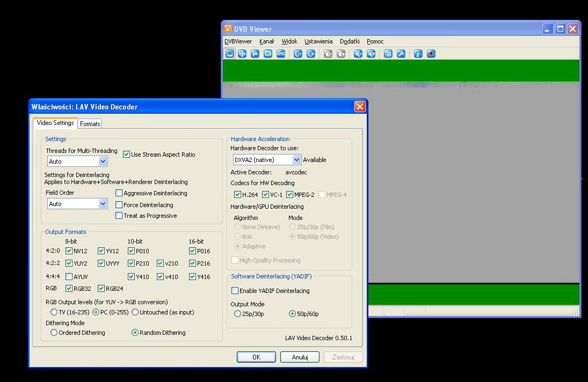Click the record button in toolbar
The width and height of the screenshot is (588, 382).
click(431, 54)
